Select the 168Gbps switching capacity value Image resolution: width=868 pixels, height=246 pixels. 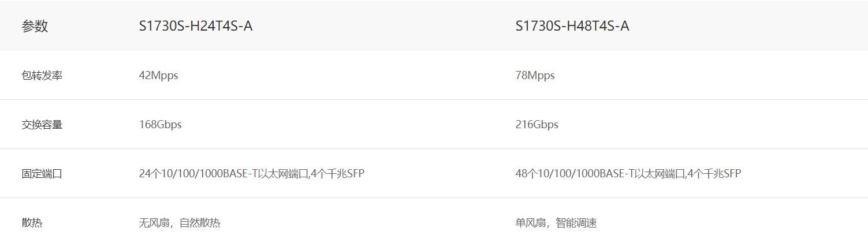(x=160, y=125)
